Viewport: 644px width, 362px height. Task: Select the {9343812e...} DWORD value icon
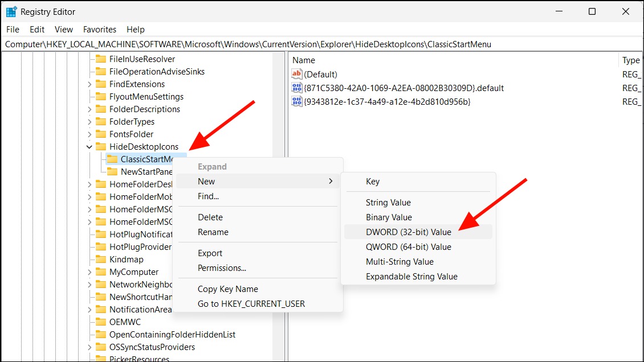pyautogui.click(x=296, y=101)
